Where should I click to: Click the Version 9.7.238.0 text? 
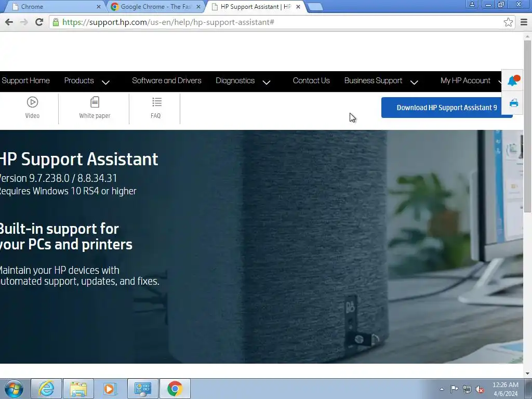pos(58,178)
